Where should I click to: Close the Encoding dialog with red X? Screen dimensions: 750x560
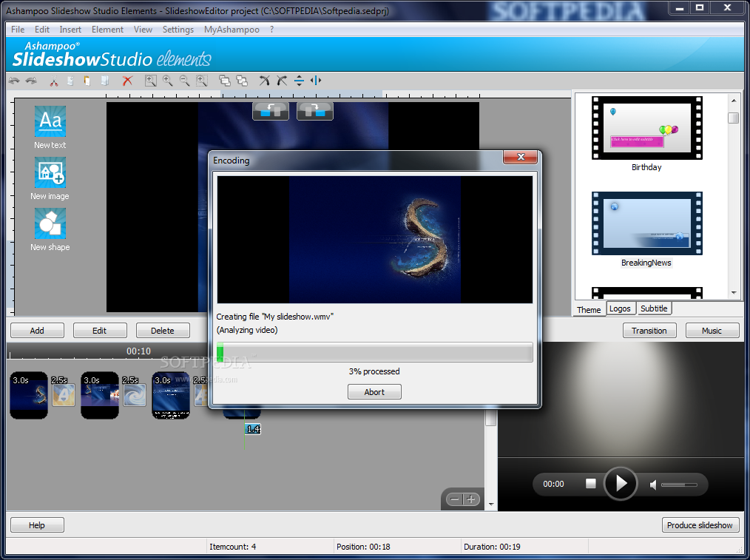click(521, 157)
